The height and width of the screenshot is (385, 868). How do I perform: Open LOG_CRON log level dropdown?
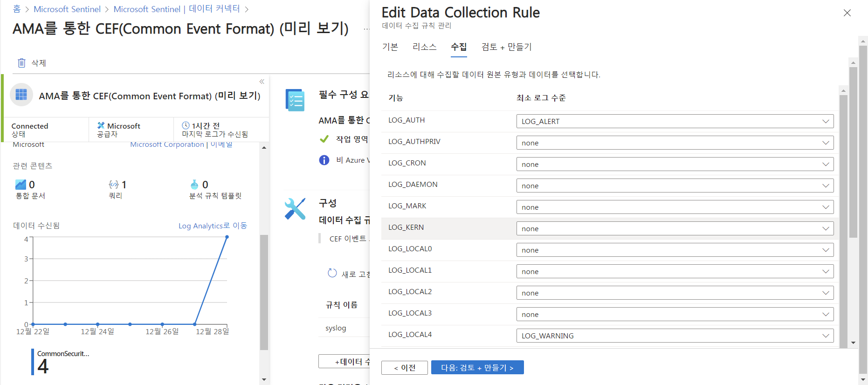point(675,164)
